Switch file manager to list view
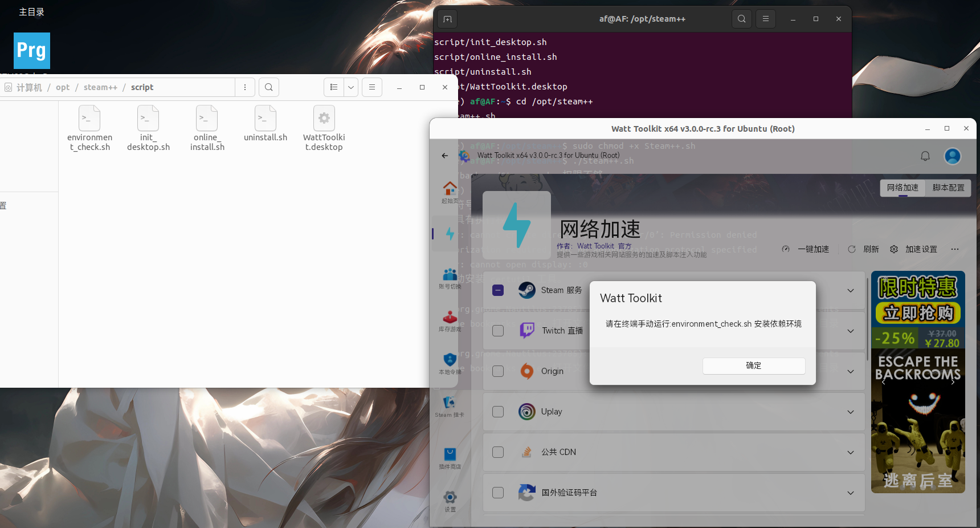This screenshot has height=528, width=980. [x=334, y=87]
